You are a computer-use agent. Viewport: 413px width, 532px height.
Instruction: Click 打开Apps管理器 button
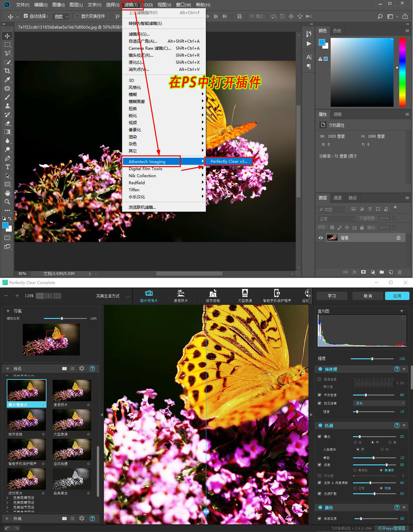pos(391,528)
